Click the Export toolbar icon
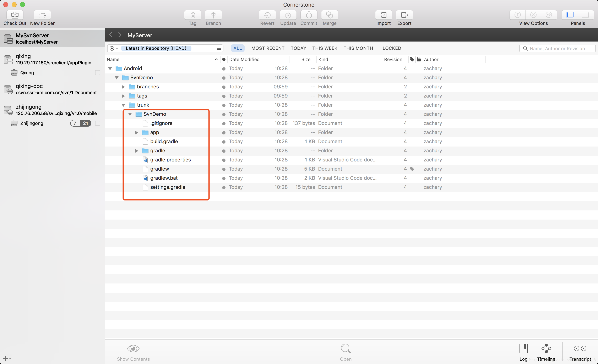 [404, 15]
